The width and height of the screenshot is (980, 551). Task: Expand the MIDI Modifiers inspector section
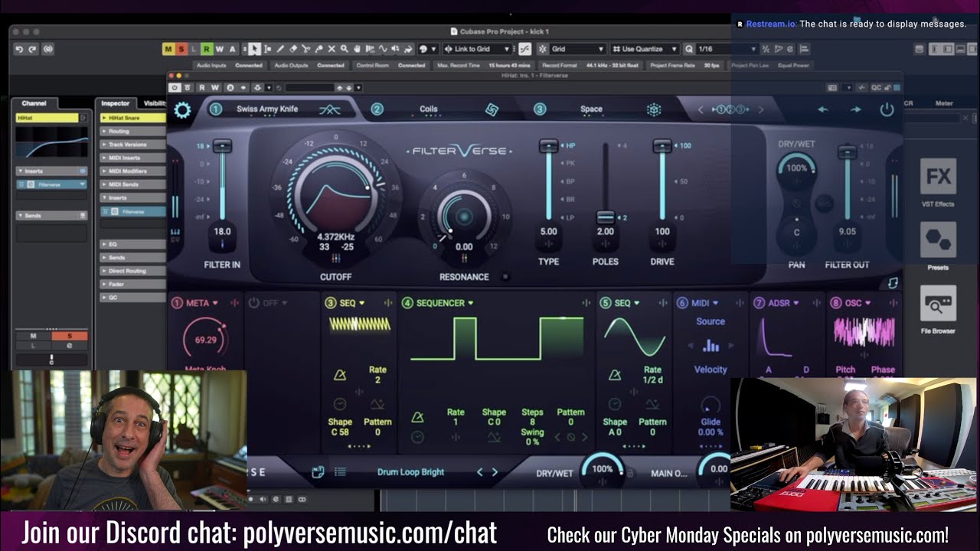pyautogui.click(x=133, y=171)
